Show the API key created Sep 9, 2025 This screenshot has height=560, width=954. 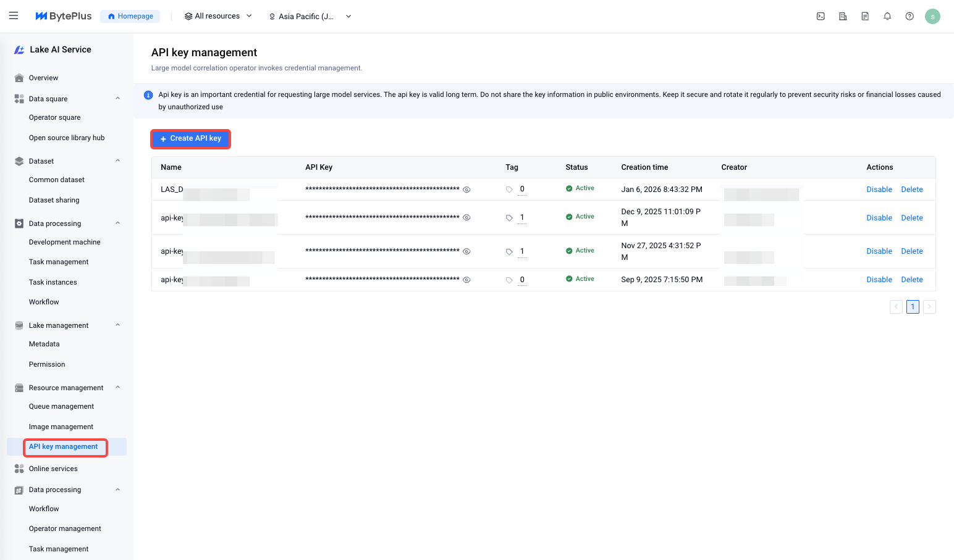point(467,280)
